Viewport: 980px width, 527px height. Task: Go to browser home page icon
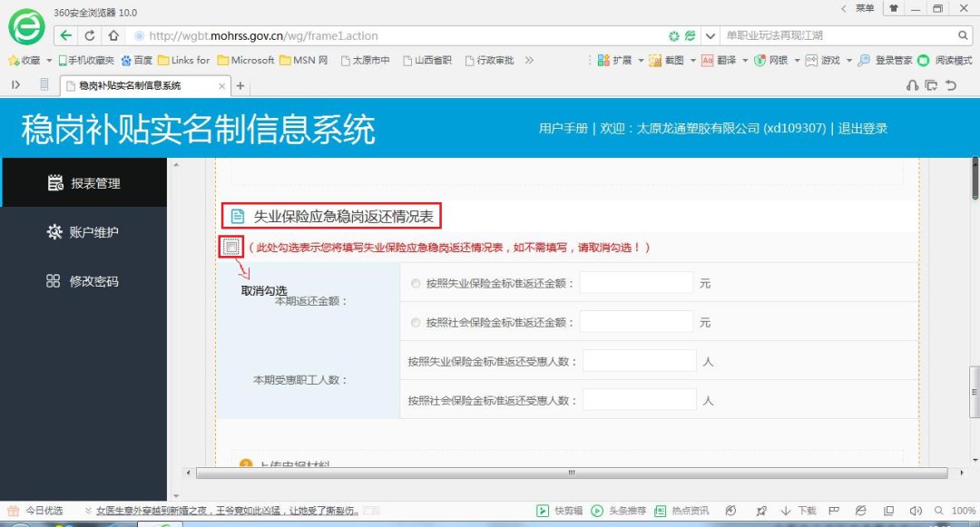click(113, 36)
